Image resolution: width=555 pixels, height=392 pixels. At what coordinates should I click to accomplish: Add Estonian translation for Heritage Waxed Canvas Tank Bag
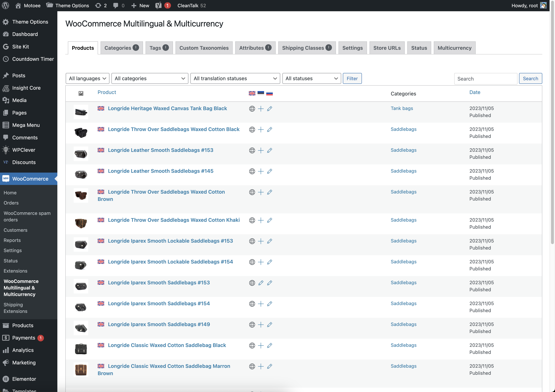pos(261,109)
